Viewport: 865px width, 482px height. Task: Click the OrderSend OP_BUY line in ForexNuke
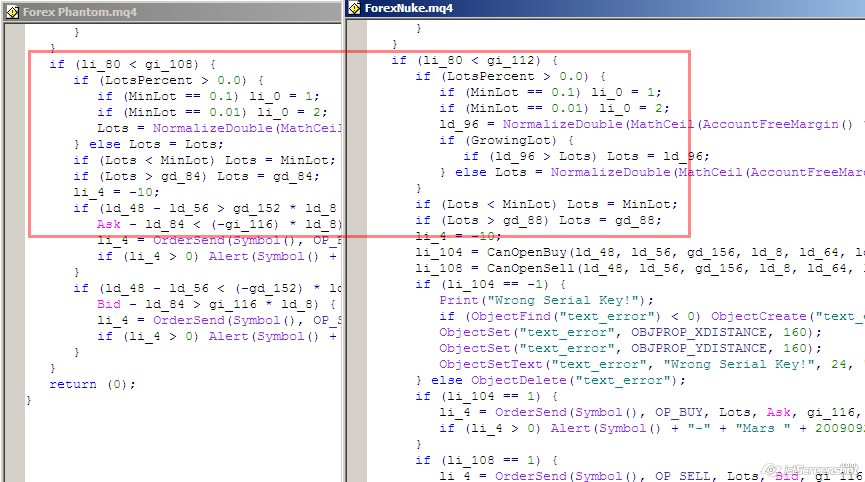(652, 412)
